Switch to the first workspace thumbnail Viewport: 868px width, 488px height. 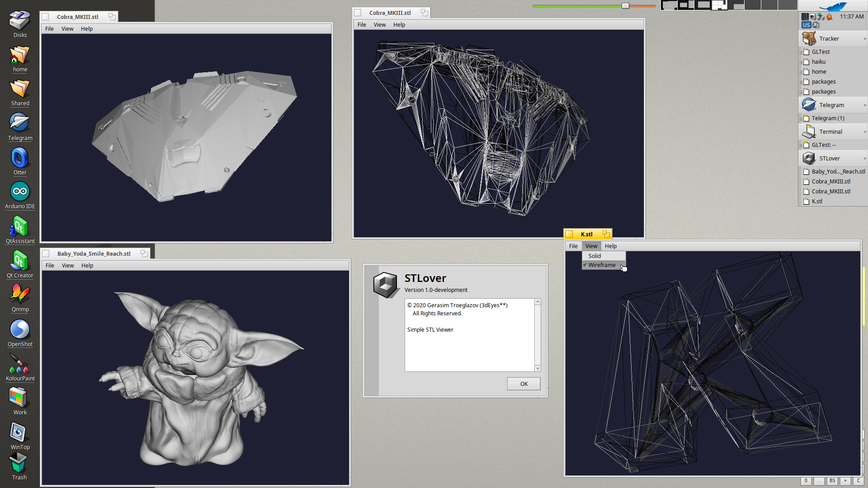click(x=669, y=5)
